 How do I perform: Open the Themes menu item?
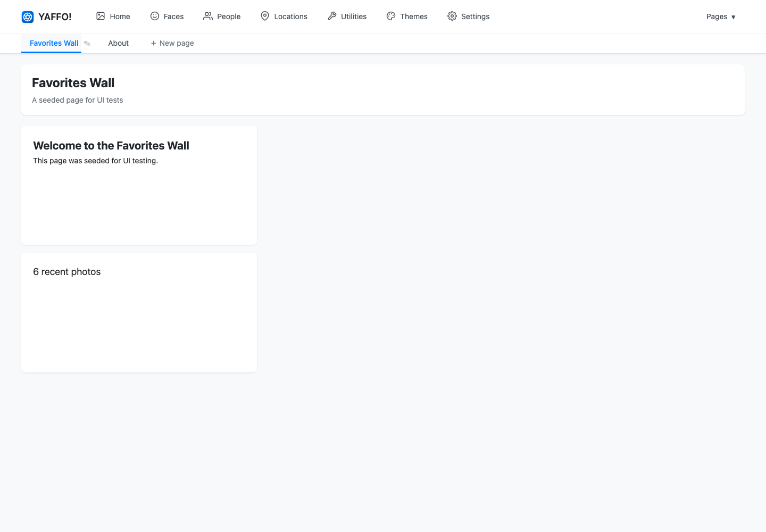[407, 16]
